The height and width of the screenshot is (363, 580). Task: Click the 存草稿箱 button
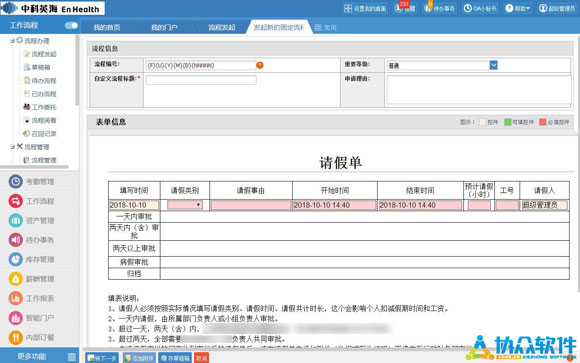tap(175, 358)
